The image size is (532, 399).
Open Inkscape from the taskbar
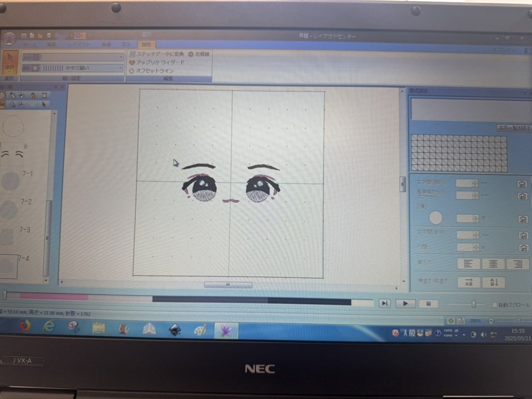tap(175, 329)
